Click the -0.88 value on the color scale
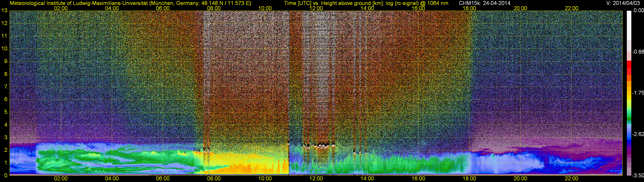The image size is (644, 182). tap(638, 52)
